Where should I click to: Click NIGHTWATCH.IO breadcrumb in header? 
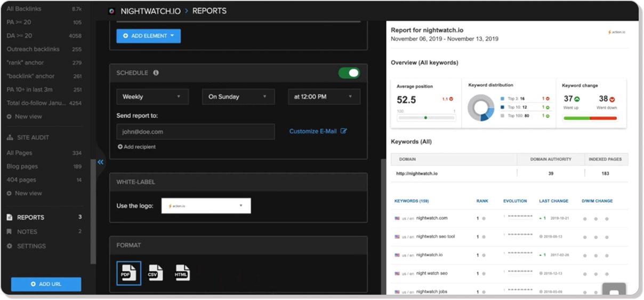[x=151, y=11]
